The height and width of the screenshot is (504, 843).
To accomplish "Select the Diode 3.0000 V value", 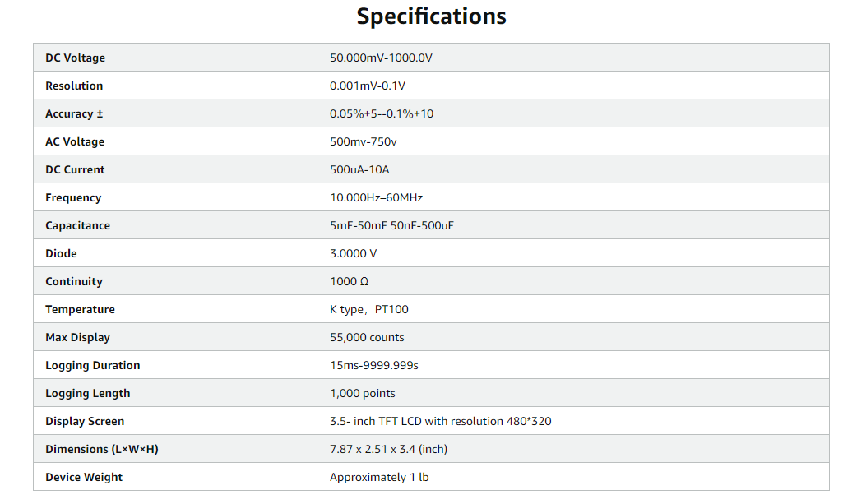I will point(354,253).
